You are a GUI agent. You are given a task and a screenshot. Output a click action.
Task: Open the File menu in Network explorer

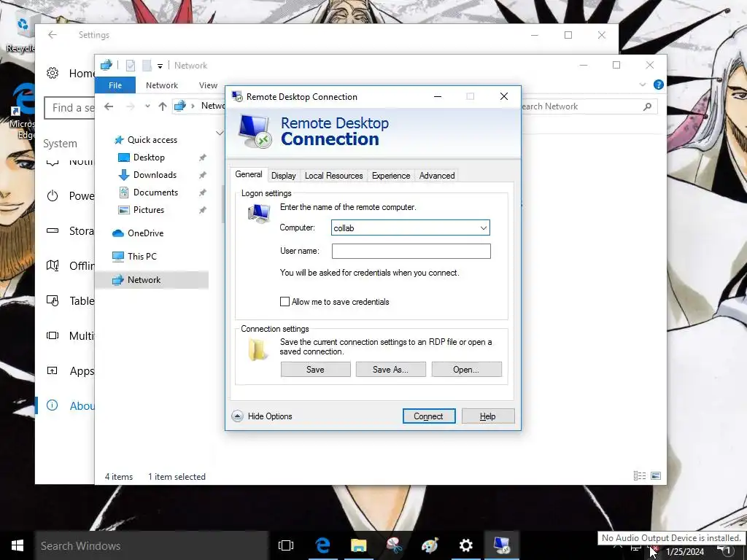pyautogui.click(x=115, y=85)
